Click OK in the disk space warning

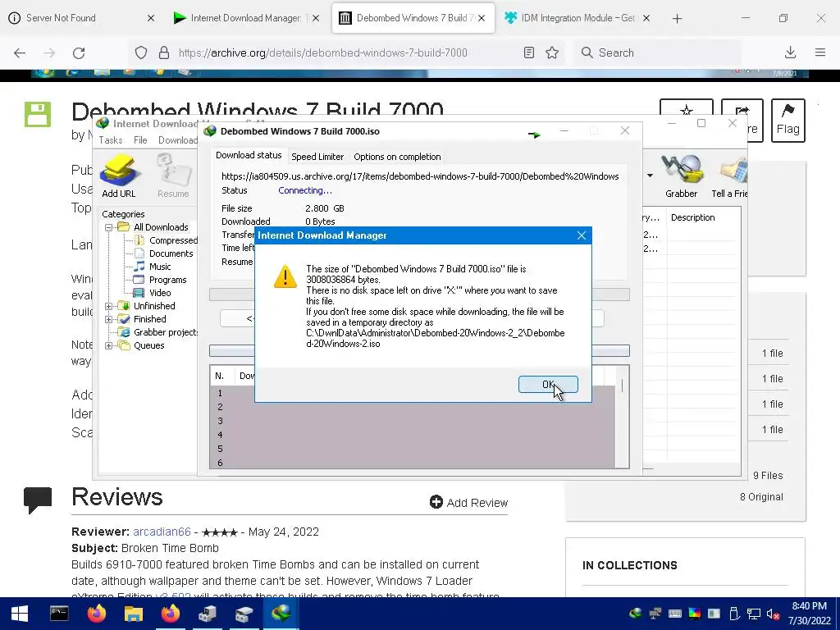click(547, 384)
